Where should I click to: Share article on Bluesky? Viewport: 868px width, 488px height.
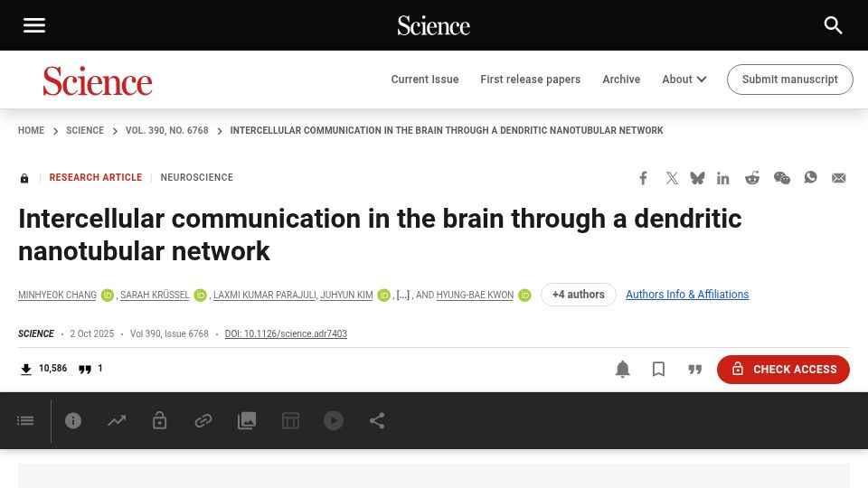[x=697, y=178]
